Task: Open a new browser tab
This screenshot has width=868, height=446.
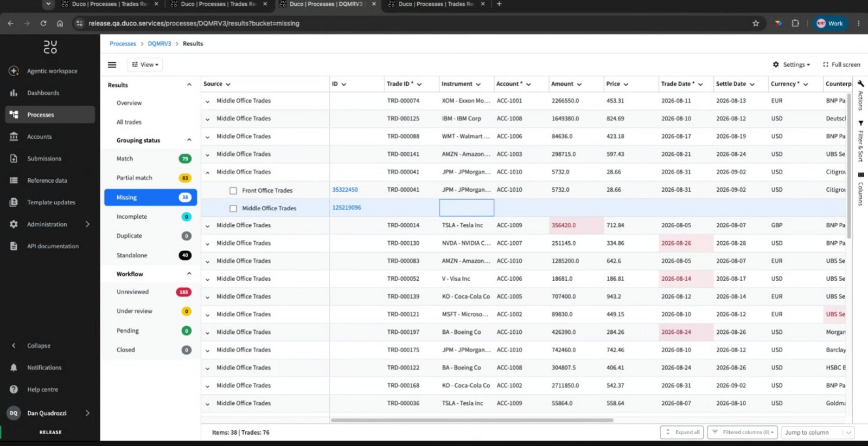Action: click(x=499, y=4)
